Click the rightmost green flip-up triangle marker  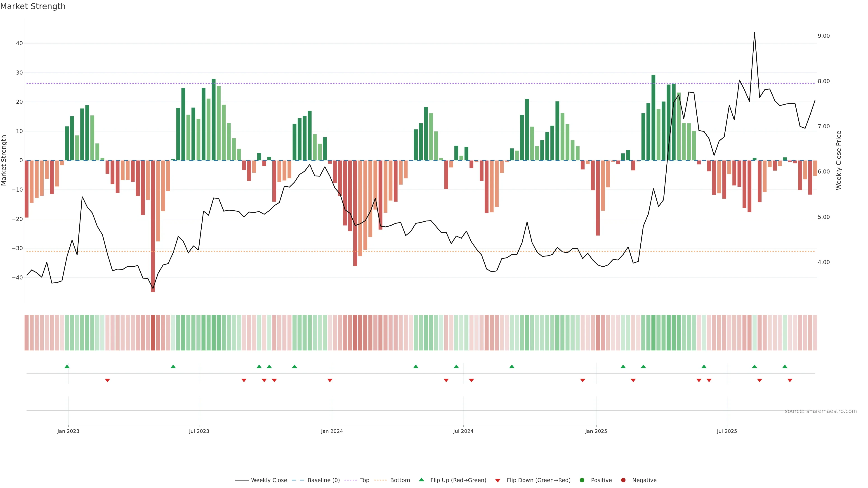pyautogui.click(x=785, y=366)
